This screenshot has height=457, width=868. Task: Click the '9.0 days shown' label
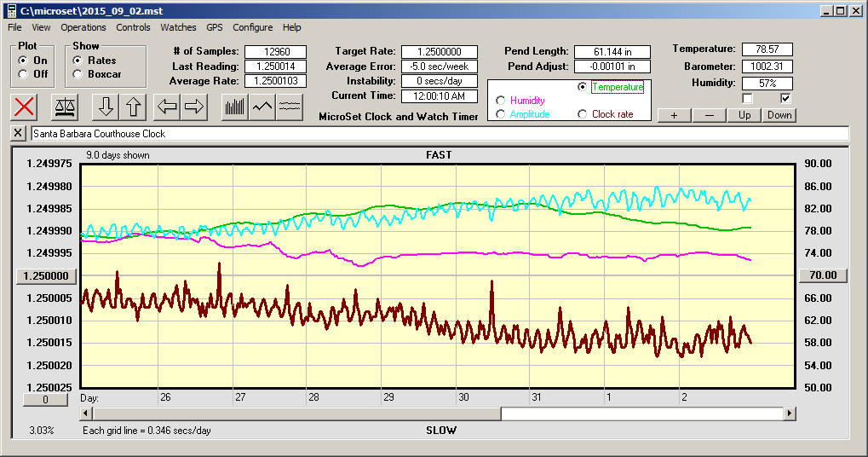coord(118,155)
